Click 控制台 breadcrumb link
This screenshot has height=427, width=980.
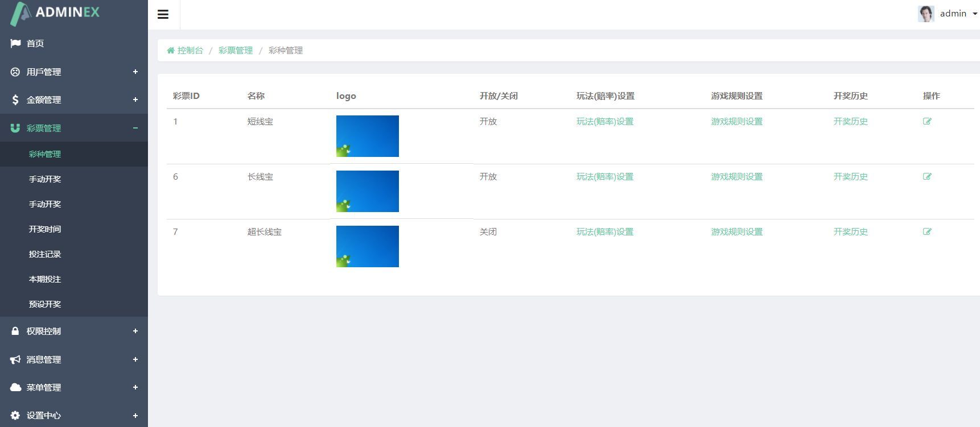click(x=190, y=50)
